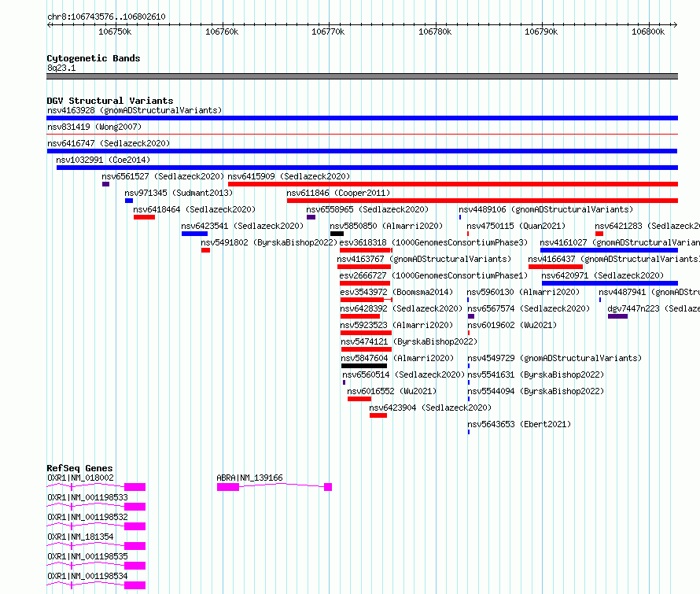Viewport: 700px width, 594px height.
Task: Click the 106750k ruler position label
Action: (x=115, y=31)
